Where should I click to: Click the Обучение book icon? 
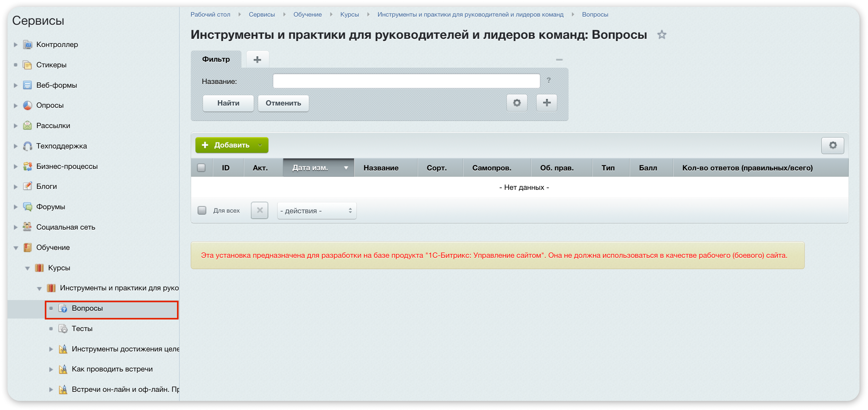27,247
